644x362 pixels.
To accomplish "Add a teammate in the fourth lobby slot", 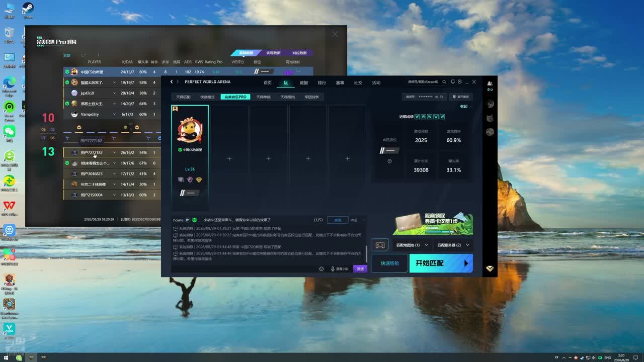I will [308, 158].
